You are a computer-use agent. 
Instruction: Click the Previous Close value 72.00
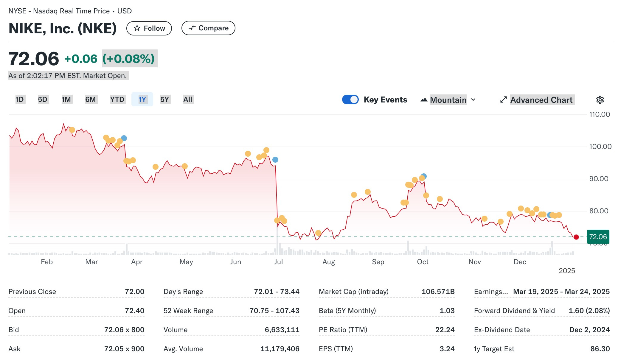click(x=135, y=292)
